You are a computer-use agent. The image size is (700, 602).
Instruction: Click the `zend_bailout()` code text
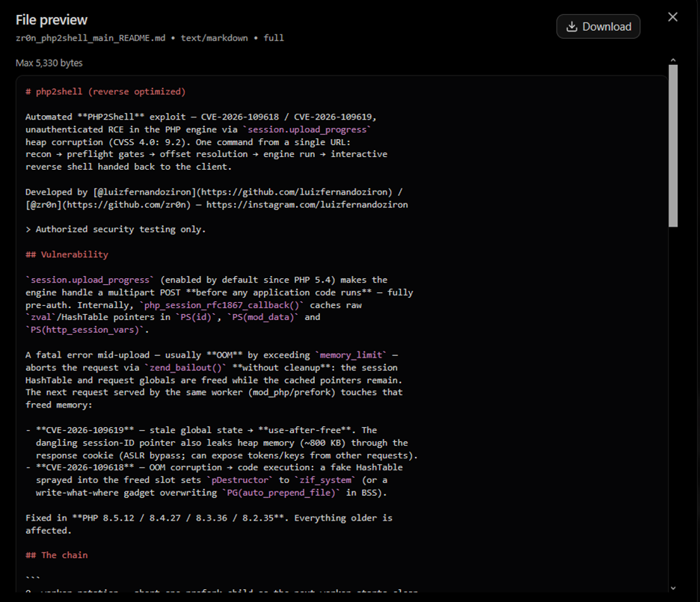(x=185, y=368)
